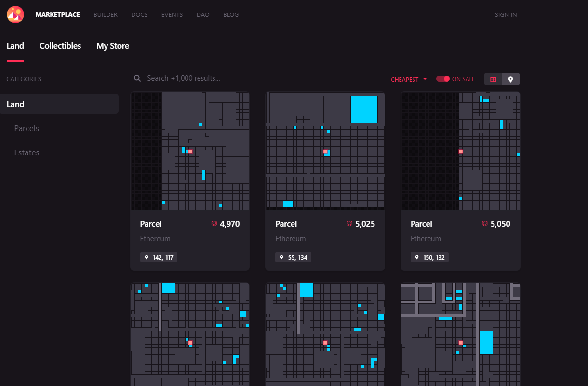Click BUILDER in the top navigation
This screenshot has height=386, width=588.
(x=106, y=14)
